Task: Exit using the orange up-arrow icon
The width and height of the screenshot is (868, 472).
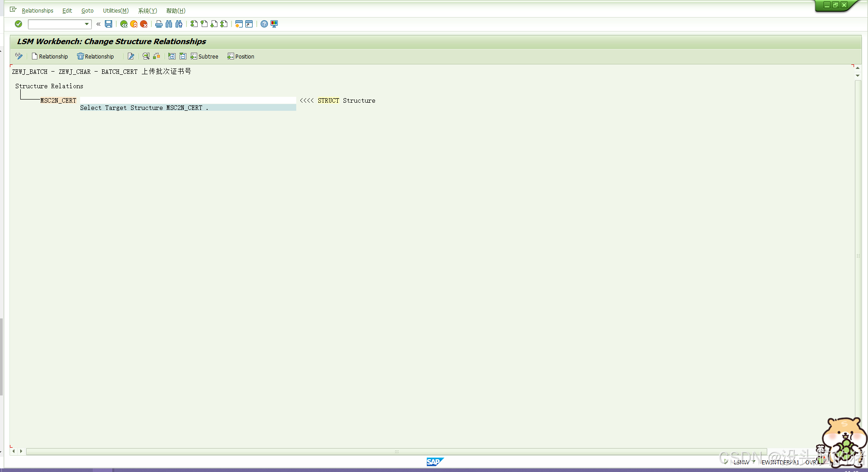Action: click(134, 24)
